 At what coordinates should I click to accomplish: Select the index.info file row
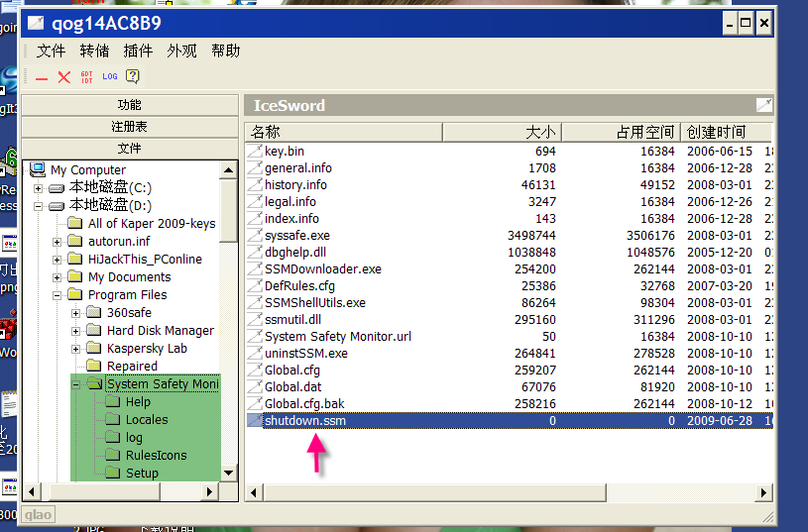pos(510,218)
